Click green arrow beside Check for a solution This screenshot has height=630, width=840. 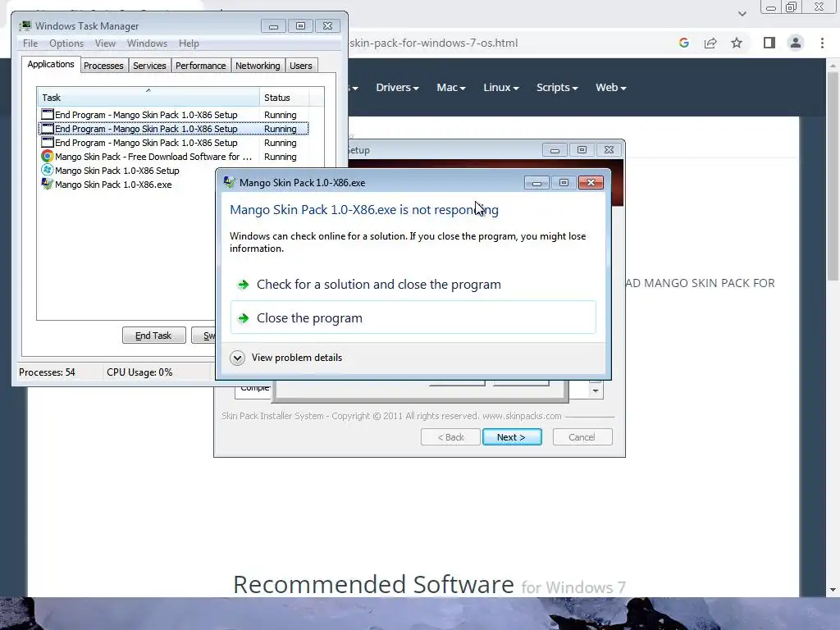click(x=243, y=285)
